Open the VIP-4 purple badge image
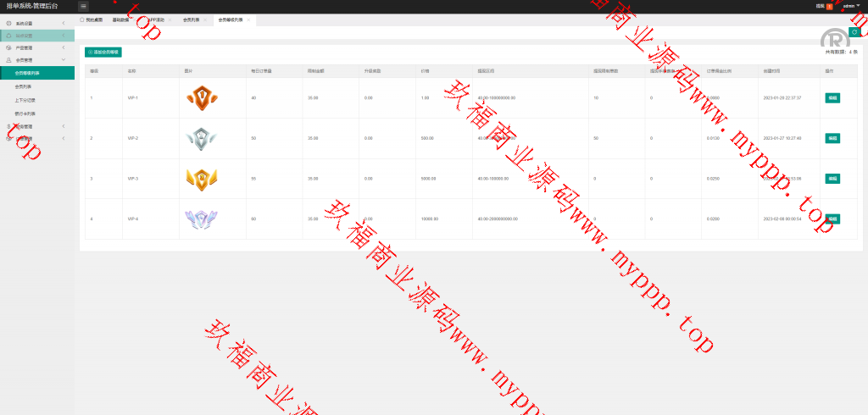 pos(203,219)
